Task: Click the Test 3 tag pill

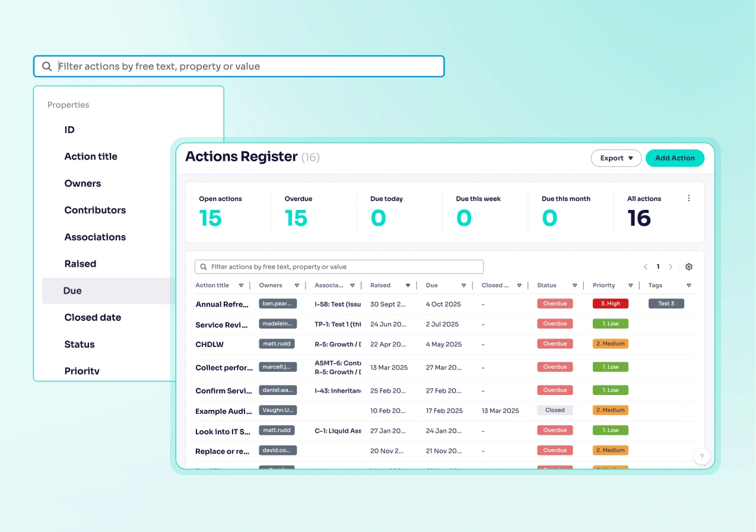Action: point(666,304)
